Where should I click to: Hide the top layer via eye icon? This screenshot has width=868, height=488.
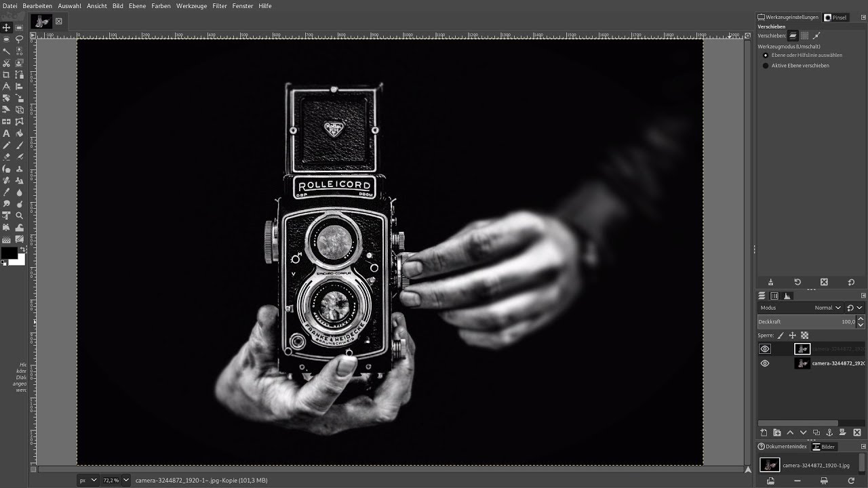point(765,349)
